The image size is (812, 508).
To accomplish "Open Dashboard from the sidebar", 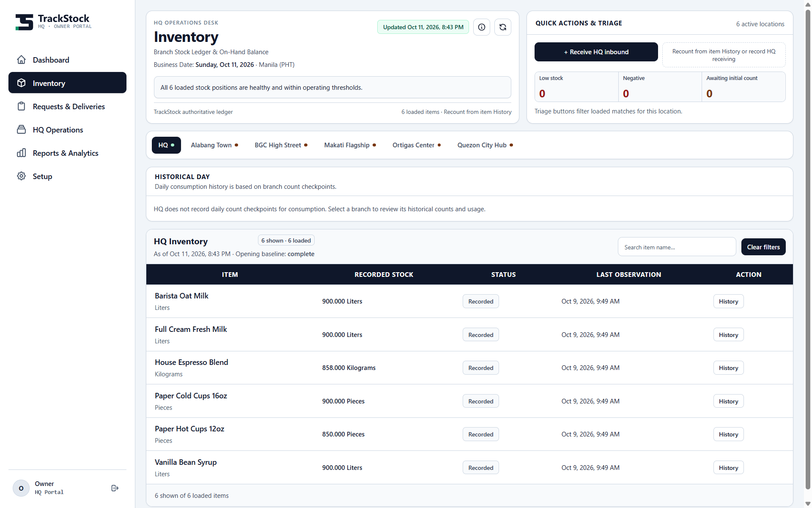I will tap(67, 60).
